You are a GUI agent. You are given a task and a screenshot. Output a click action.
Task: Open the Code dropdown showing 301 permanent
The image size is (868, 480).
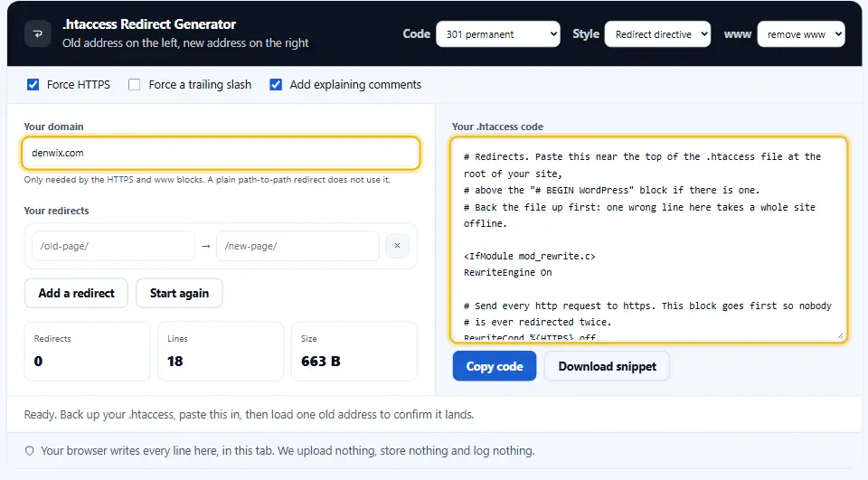click(497, 34)
